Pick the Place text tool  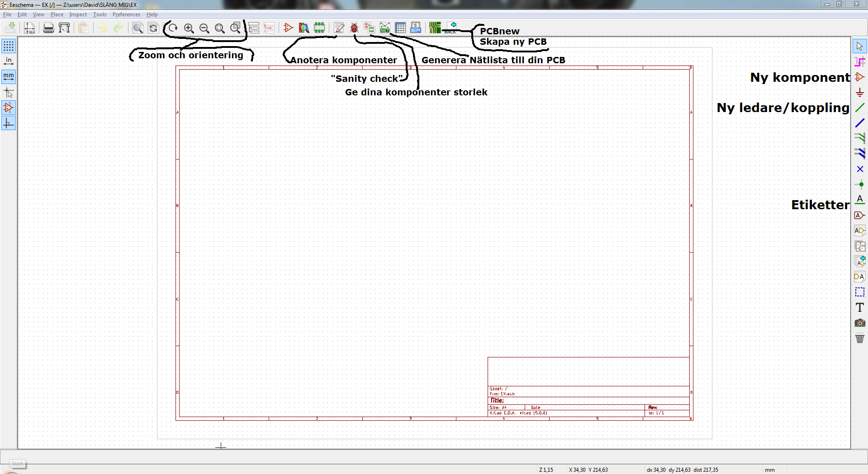[x=860, y=308]
